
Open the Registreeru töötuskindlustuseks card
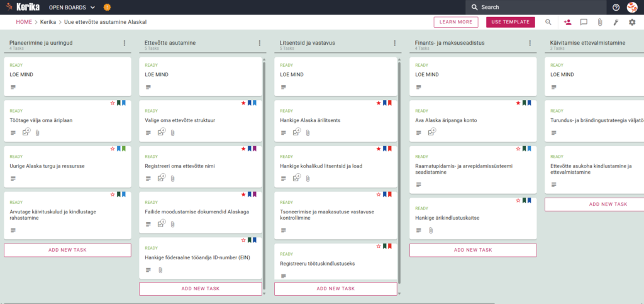(336, 261)
